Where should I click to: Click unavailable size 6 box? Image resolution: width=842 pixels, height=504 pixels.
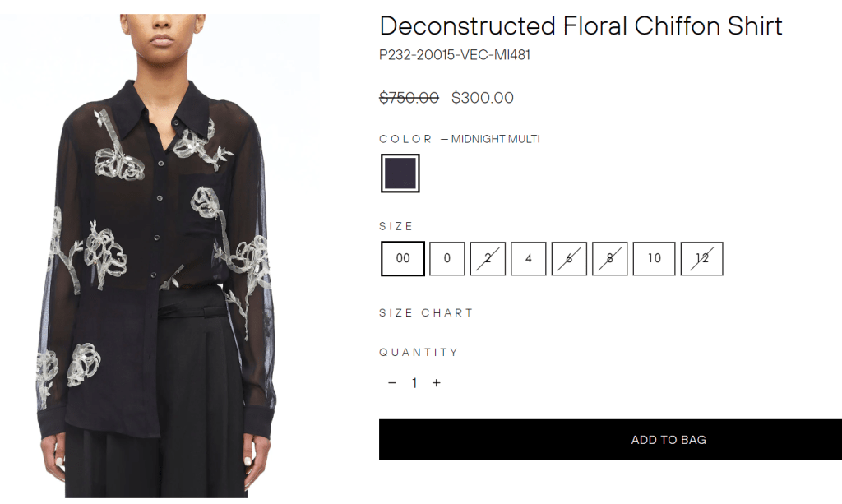click(569, 258)
